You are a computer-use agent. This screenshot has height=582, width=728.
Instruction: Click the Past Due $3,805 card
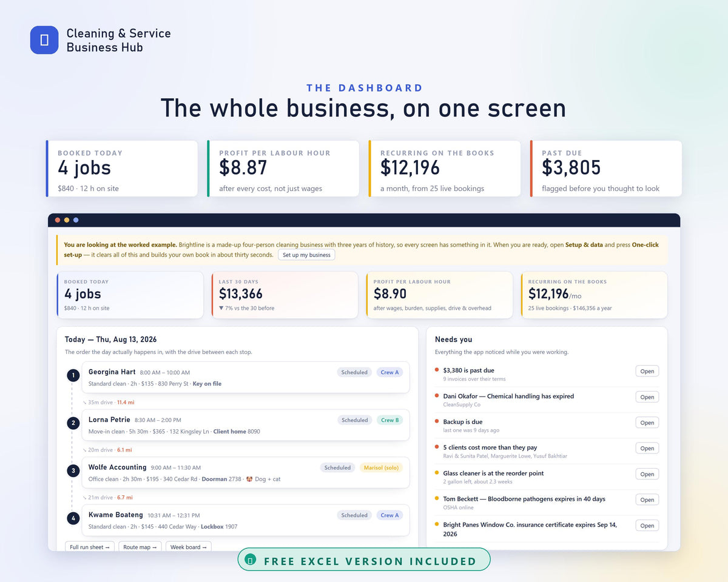point(606,169)
